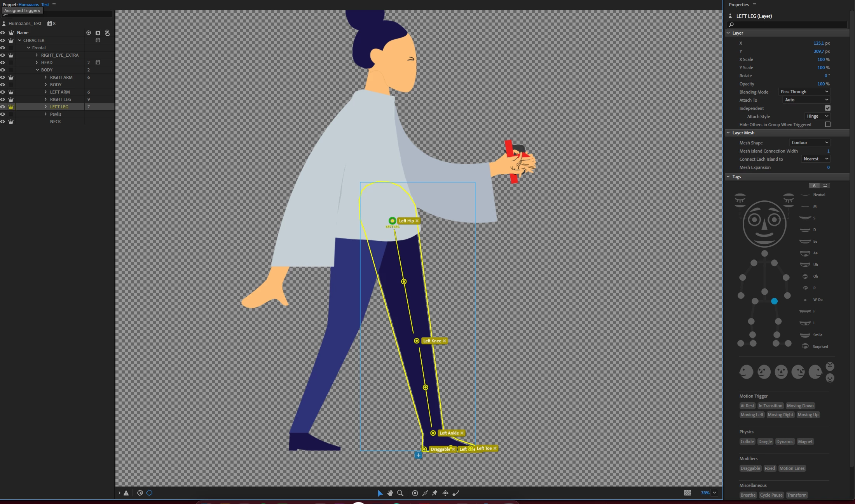
Task: Apply the Draggable modifier tag
Action: (750, 468)
